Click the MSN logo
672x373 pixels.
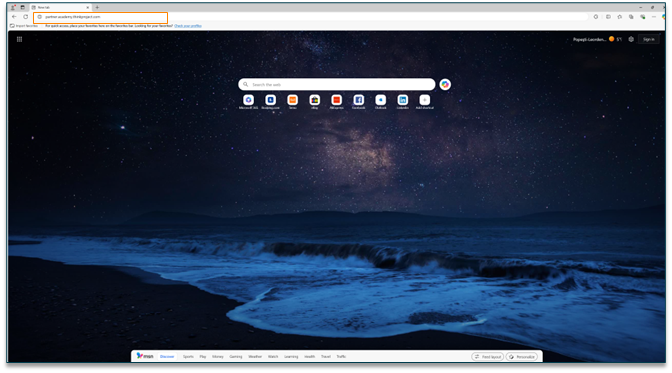click(x=145, y=356)
